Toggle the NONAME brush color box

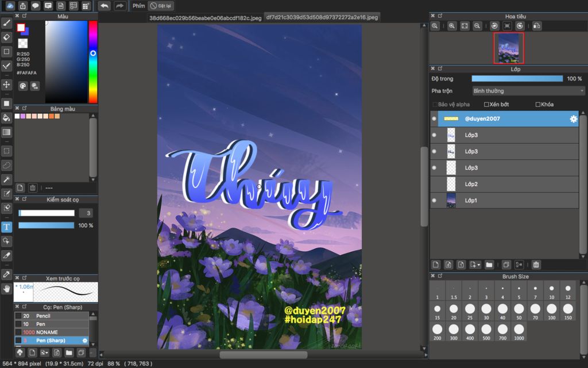(18, 332)
